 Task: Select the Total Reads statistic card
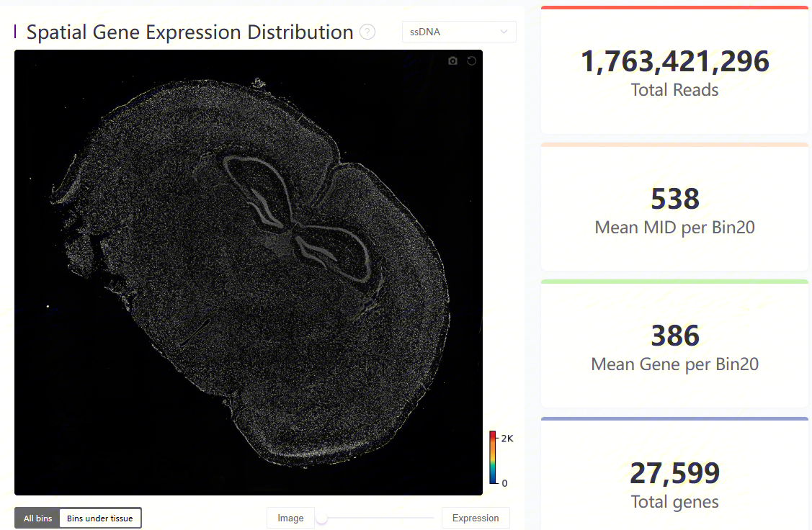[674, 70]
